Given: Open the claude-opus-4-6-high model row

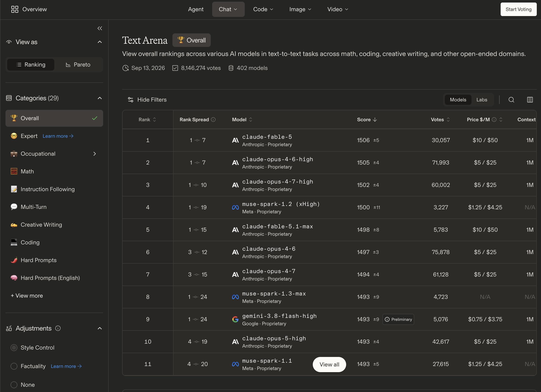Looking at the screenshot, I should coord(329,163).
